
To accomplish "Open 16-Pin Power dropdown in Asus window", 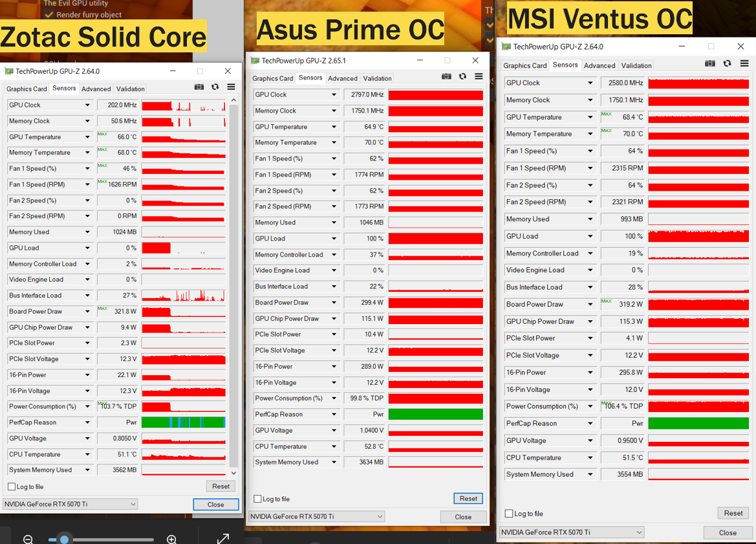I will (x=334, y=366).
